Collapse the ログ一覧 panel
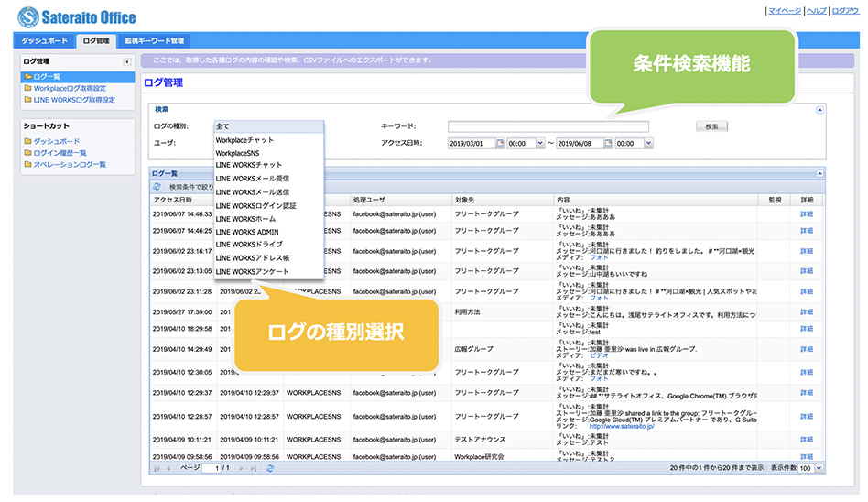Viewport: 868px width, 502px height. pos(819,173)
